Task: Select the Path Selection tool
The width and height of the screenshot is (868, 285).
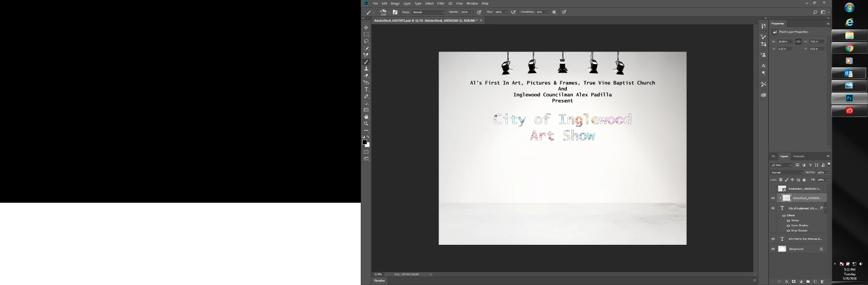Action: pyautogui.click(x=366, y=103)
